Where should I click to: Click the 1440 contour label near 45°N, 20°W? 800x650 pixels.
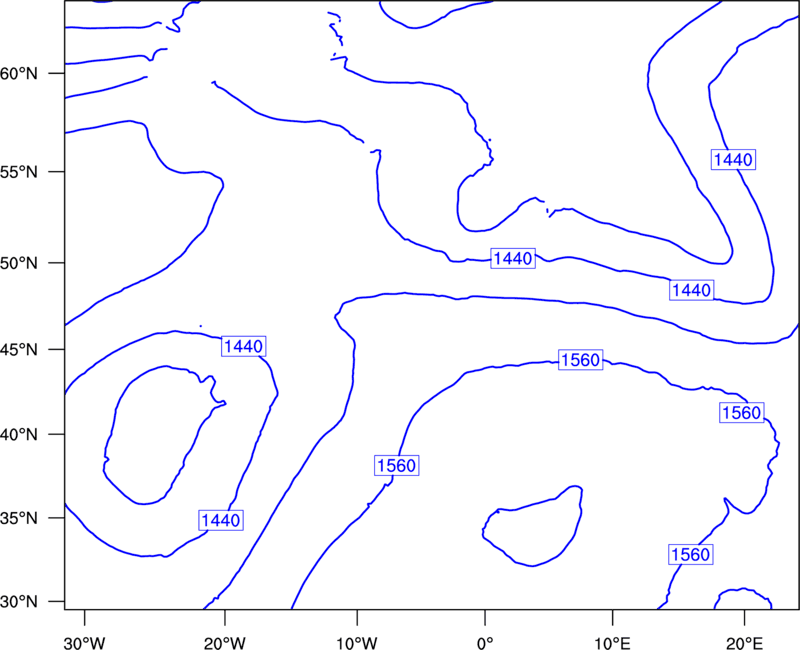(x=243, y=346)
